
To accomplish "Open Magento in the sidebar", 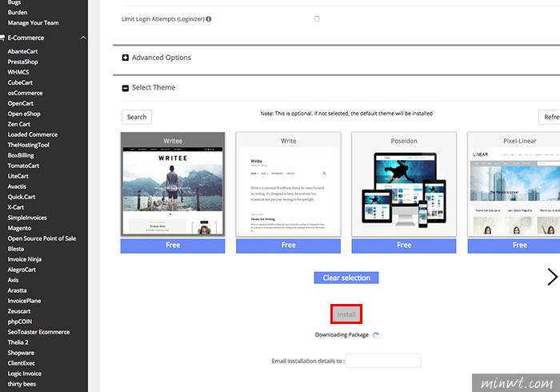I will click(x=19, y=228).
